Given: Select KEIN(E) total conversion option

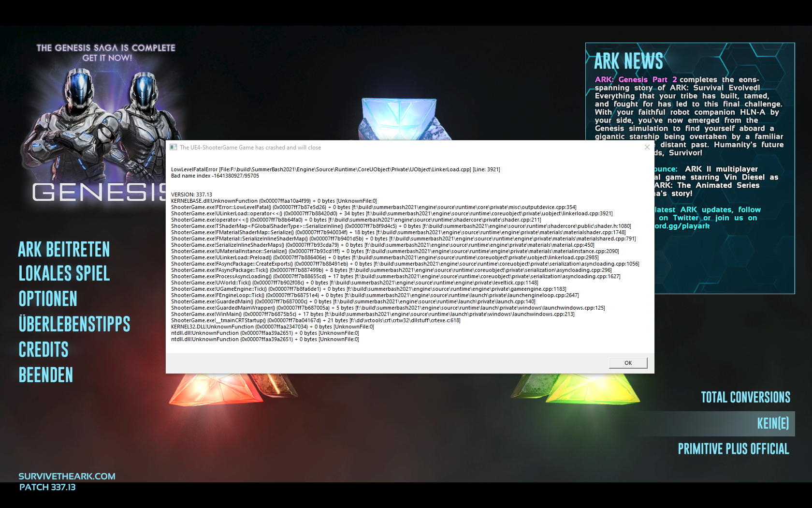Looking at the screenshot, I should (772, 424).
